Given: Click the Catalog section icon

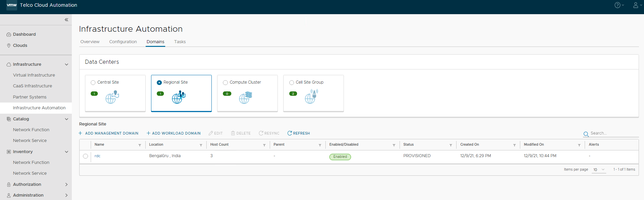Looking at the screenshot, I should point(9,119).
